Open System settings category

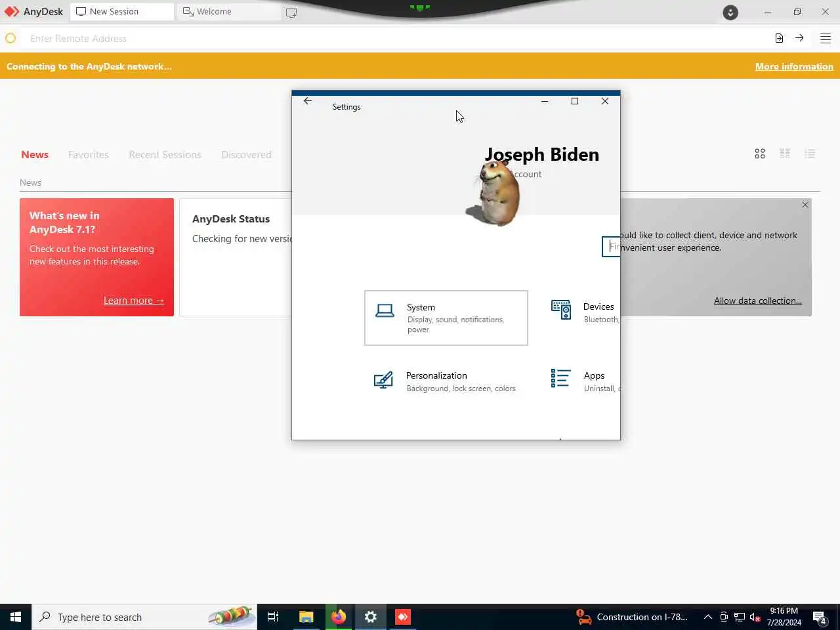point(446,318)
